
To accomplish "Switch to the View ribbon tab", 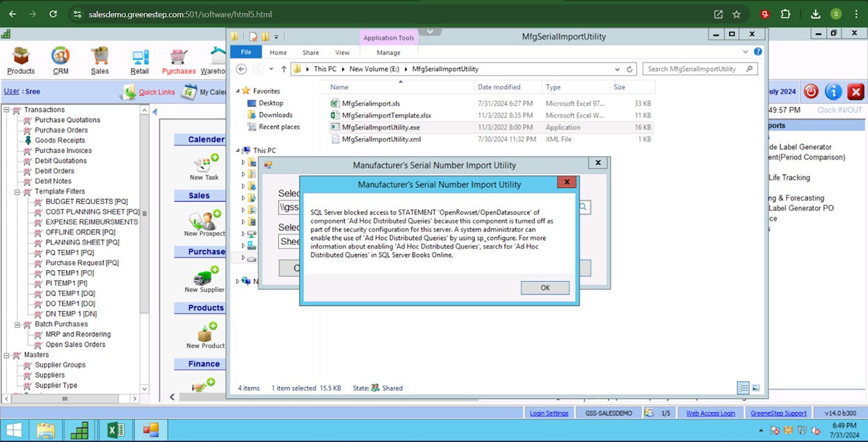I will click(x=342, y=52).
